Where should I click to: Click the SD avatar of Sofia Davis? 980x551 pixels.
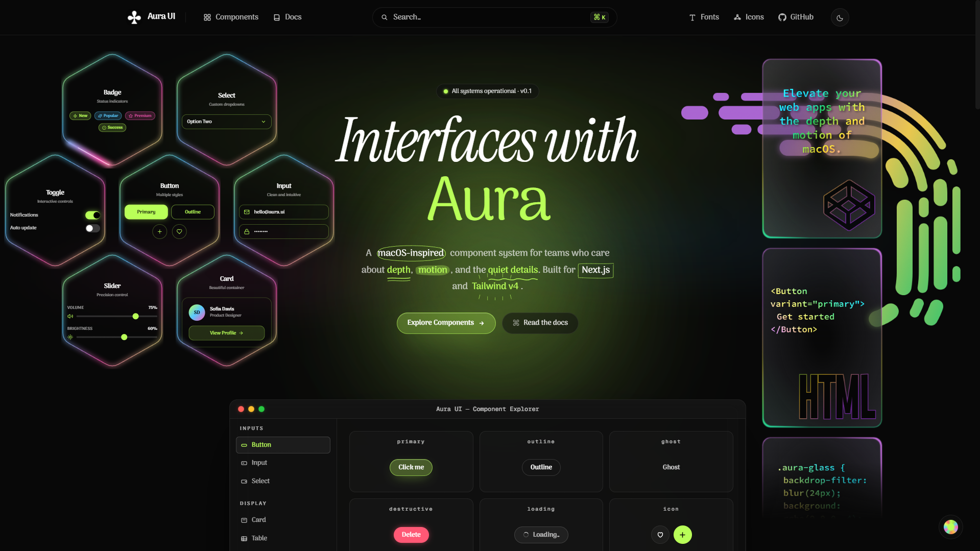click(x=197, y=313)
